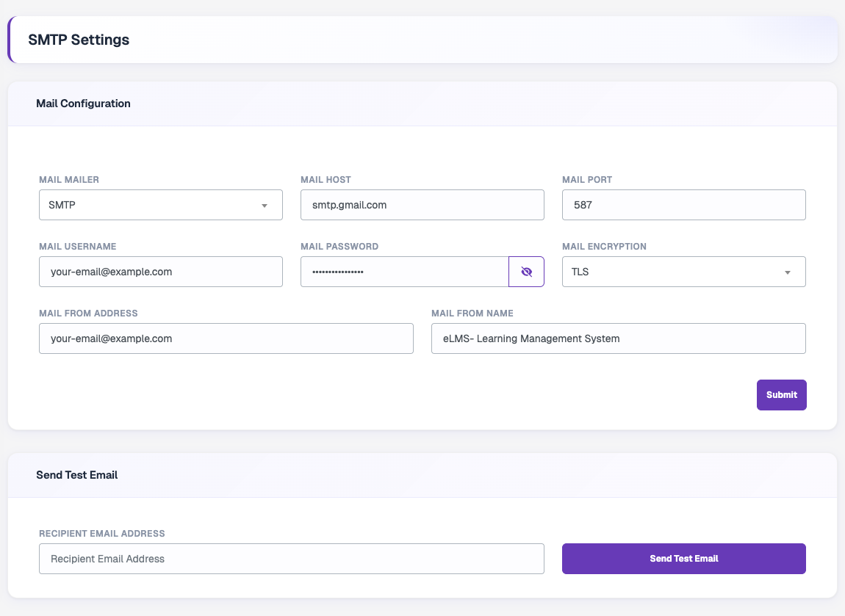Image resolution: width=845 pixels, height=616 pixels.
Task: Click the MAIL USERNAME label
Action: (x=78, y=247)
